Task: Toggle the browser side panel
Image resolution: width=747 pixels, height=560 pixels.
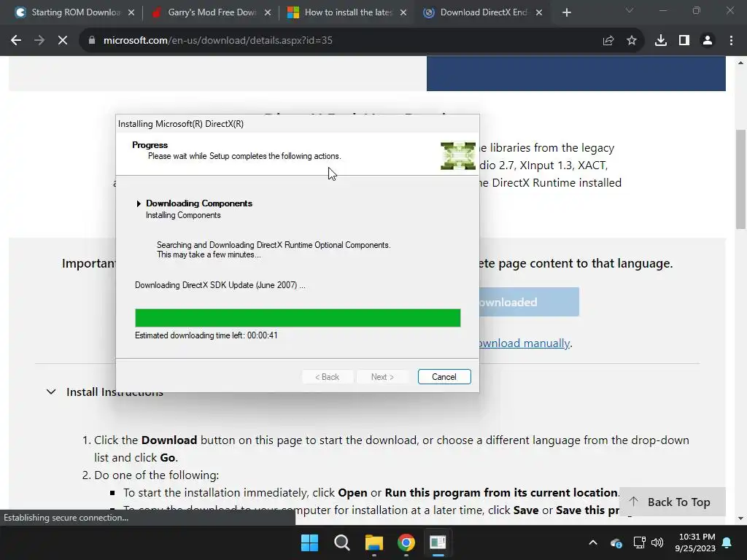Action: (x=684, y=41)
